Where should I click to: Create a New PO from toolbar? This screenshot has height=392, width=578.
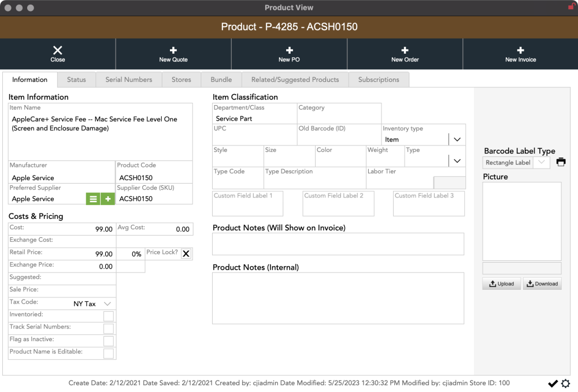pyautogui.click(x=289, y=51)
